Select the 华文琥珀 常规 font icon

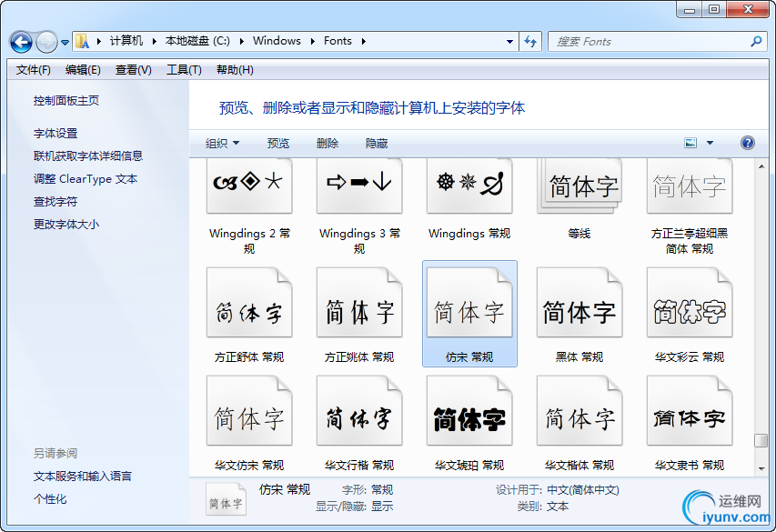click(469, 411)
